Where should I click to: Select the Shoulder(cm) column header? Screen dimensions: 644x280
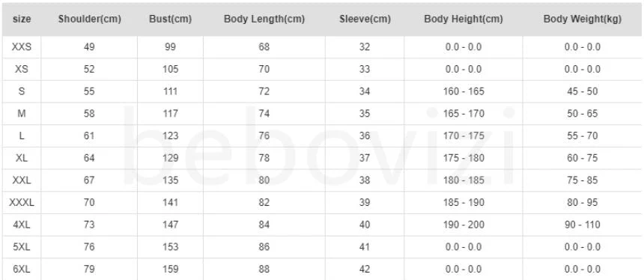pos(90,19)
